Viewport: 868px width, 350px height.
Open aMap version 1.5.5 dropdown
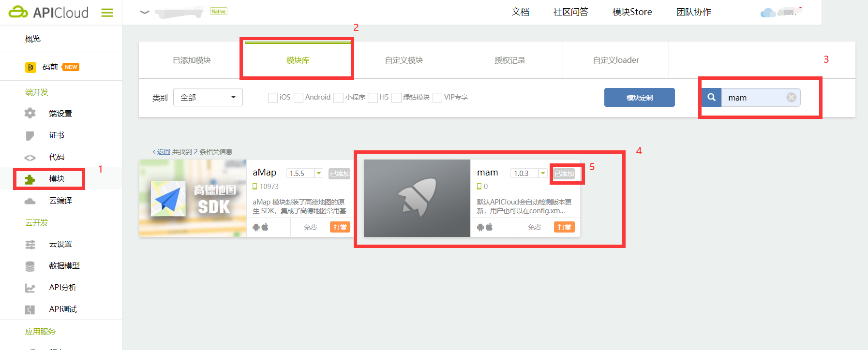click(305, 173)
